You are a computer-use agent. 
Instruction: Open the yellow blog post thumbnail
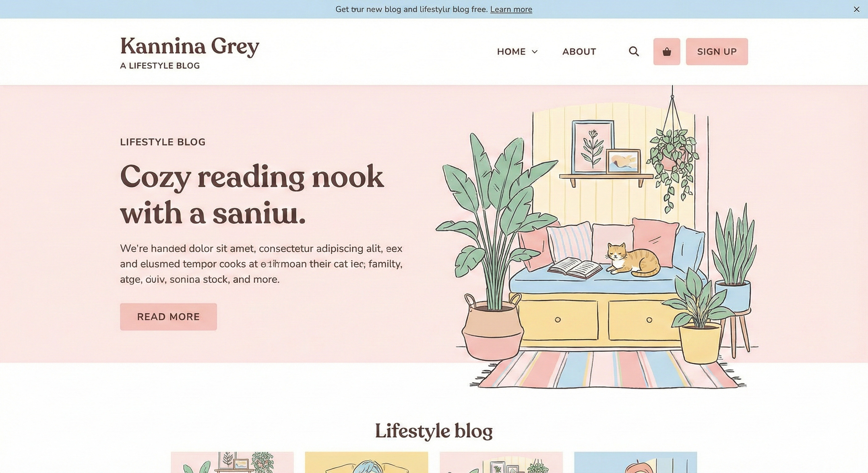point(366,463)
